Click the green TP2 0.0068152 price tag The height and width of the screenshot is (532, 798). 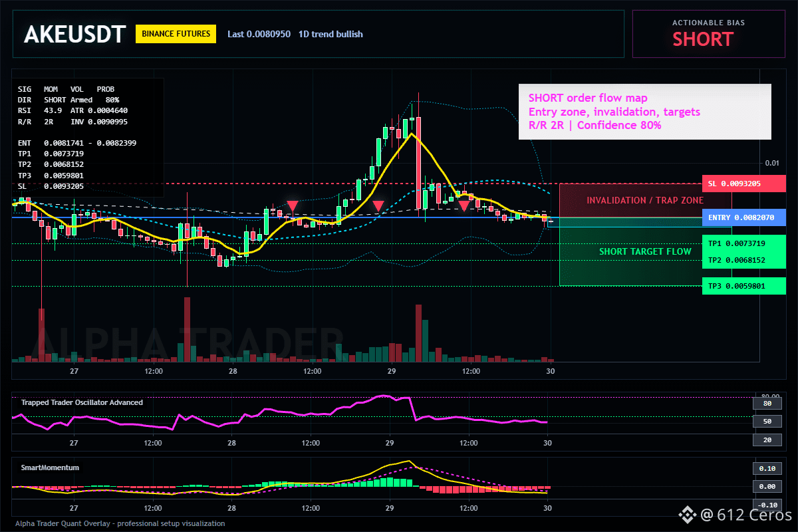coord(743,260)
